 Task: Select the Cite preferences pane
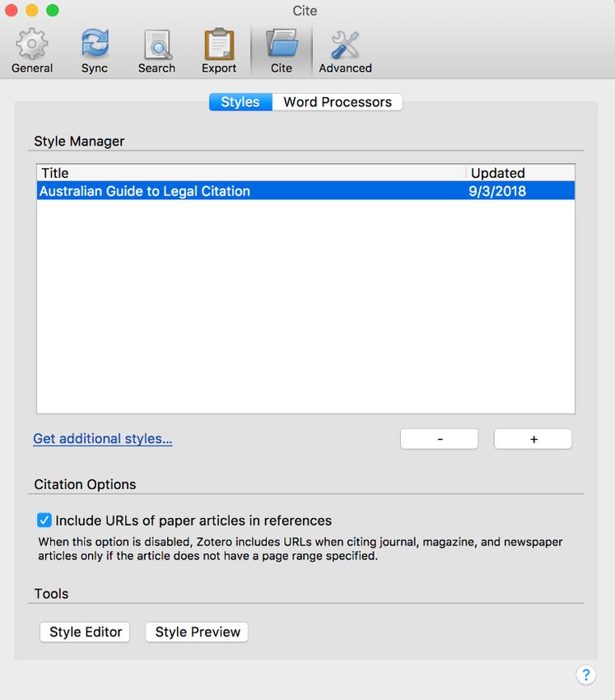tap(282, 51)
